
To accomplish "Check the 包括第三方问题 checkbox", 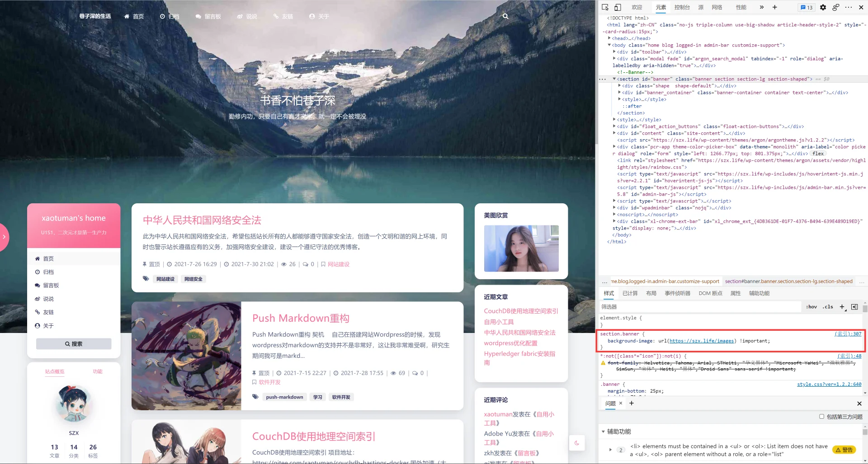I will click(x=821, y=417).
